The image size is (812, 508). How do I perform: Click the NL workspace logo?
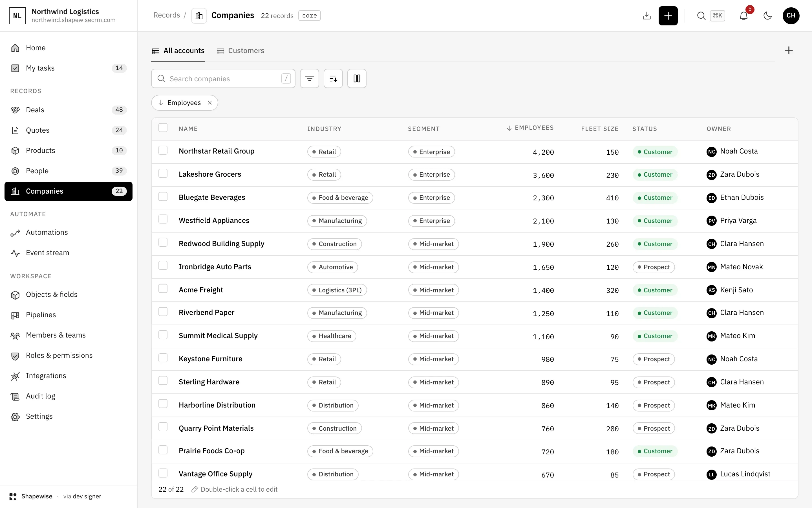click(17, 16)
